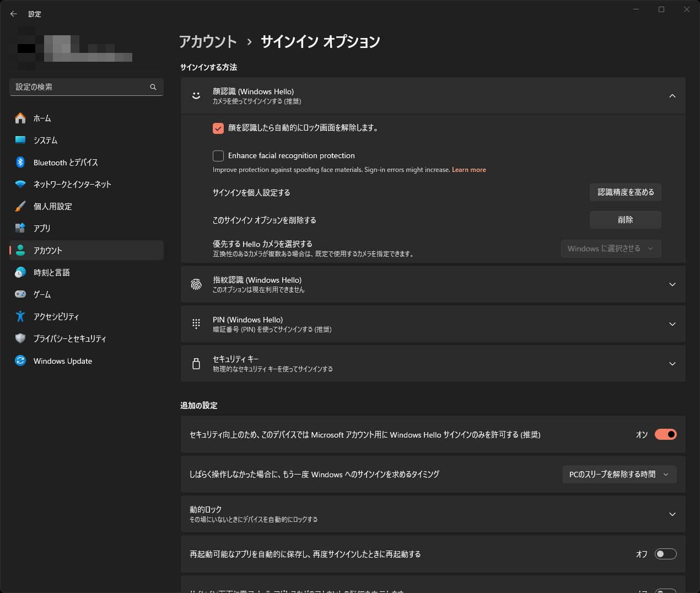Open システム settings in the sidebar
The width and height of the screenshot is (700, 593).
[87, 140]
